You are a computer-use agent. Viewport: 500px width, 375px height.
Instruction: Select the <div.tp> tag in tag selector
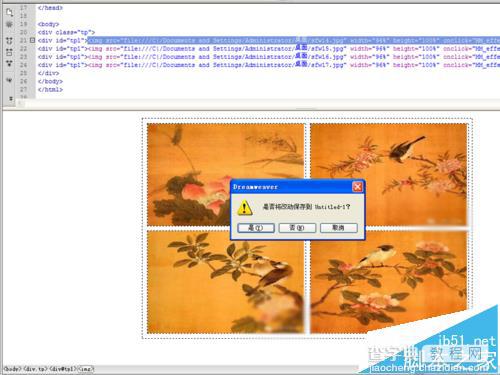pos(35,369)
